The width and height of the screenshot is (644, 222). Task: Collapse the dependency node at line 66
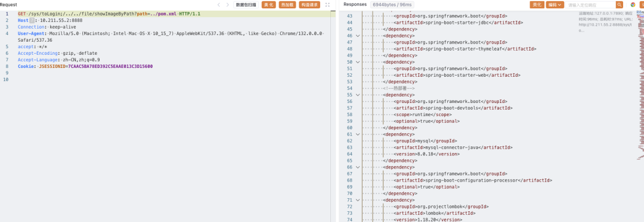pos(358,167)
